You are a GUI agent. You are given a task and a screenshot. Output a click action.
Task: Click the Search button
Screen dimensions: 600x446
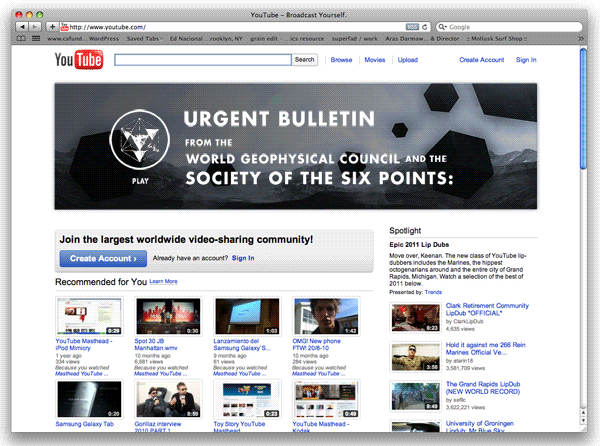click(x=305, y=60)
